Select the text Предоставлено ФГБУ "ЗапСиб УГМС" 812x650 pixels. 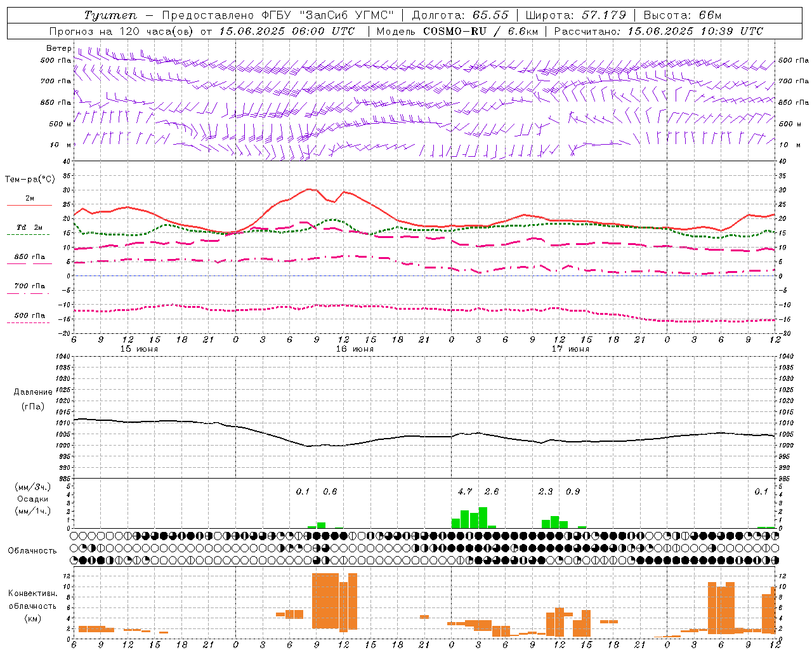[x=278, y=15]
